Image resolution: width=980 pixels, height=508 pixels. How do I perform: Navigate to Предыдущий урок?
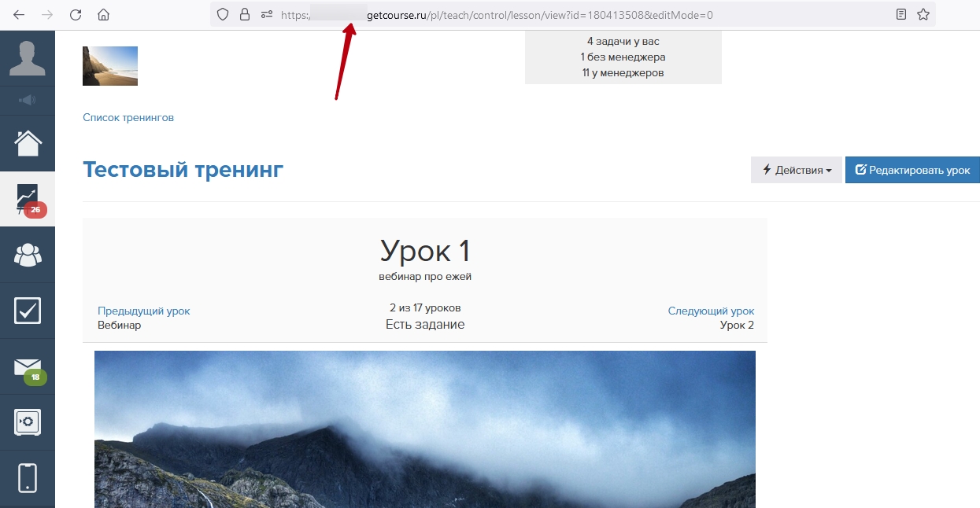[143, 311]
